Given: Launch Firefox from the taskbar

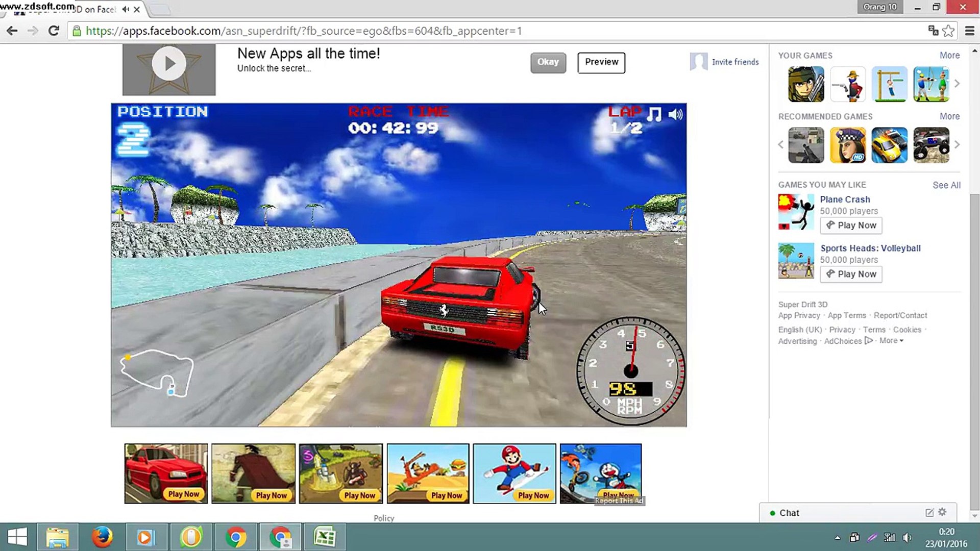Looking at the screenshot, I should (x=102, y=537).
